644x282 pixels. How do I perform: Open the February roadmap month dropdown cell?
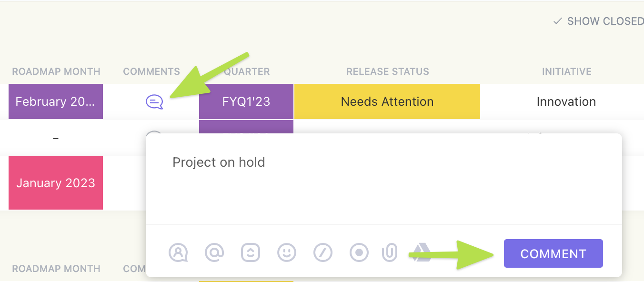point(56,101)
